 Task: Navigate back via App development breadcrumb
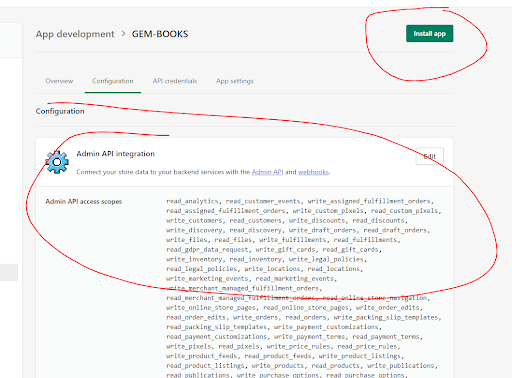point(75,34)
